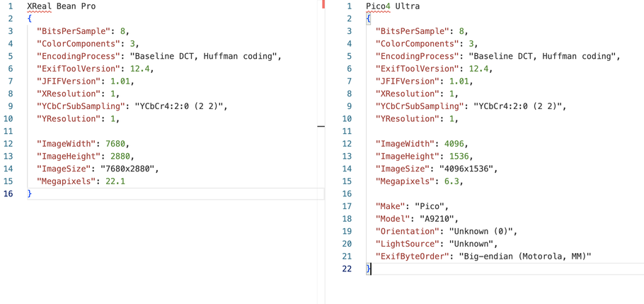Click the "Pico" Make value
The image size is (644, 304).
click(x=429, y=206)
